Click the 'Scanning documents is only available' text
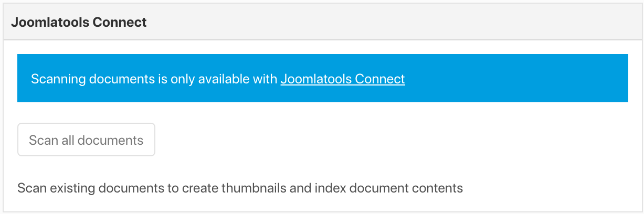The image size is (644, 214). pyautogui.click(x=154, y=79)
